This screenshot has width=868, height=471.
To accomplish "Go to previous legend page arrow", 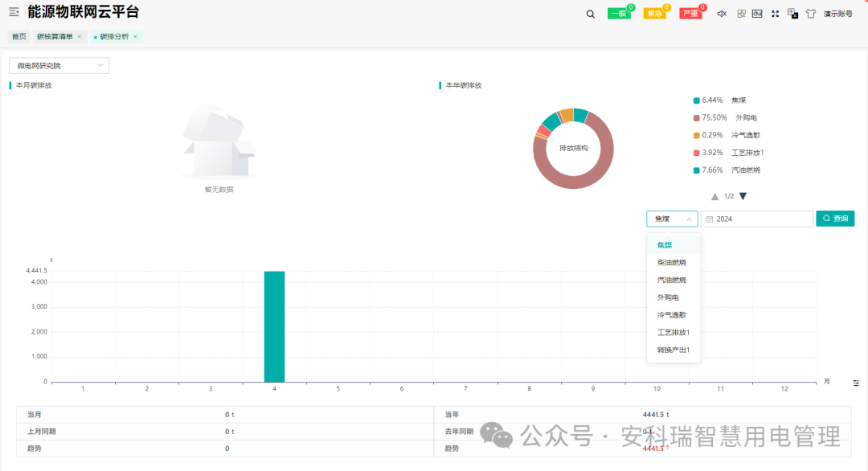I will 714,196.
